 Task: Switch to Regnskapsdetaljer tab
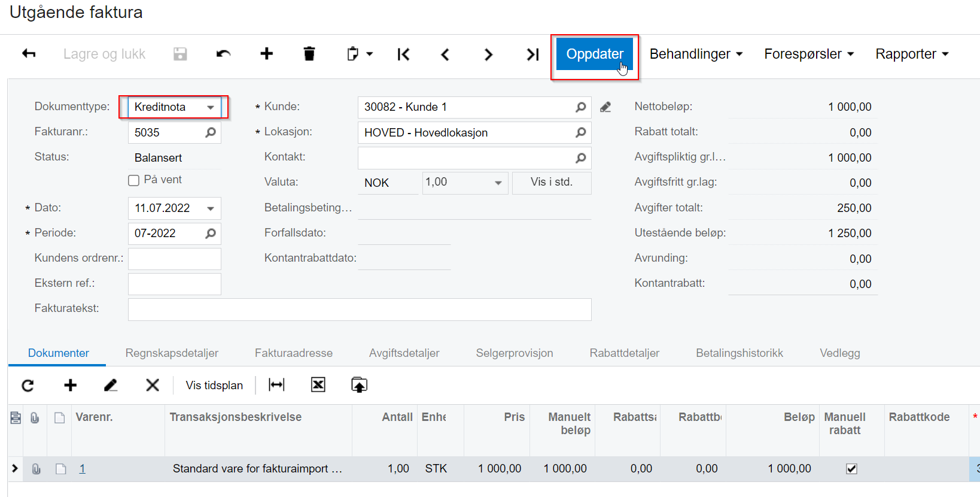tap(172, 353)
